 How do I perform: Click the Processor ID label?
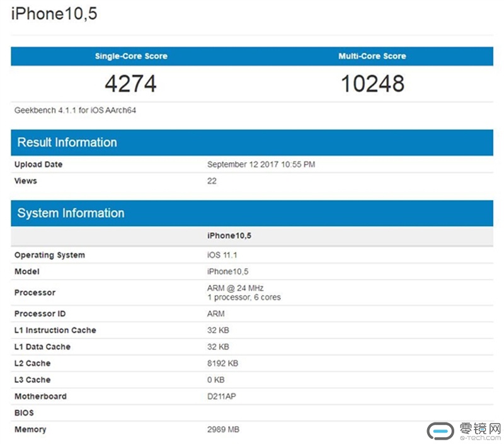pyautogui.click(x=40, y=313)
